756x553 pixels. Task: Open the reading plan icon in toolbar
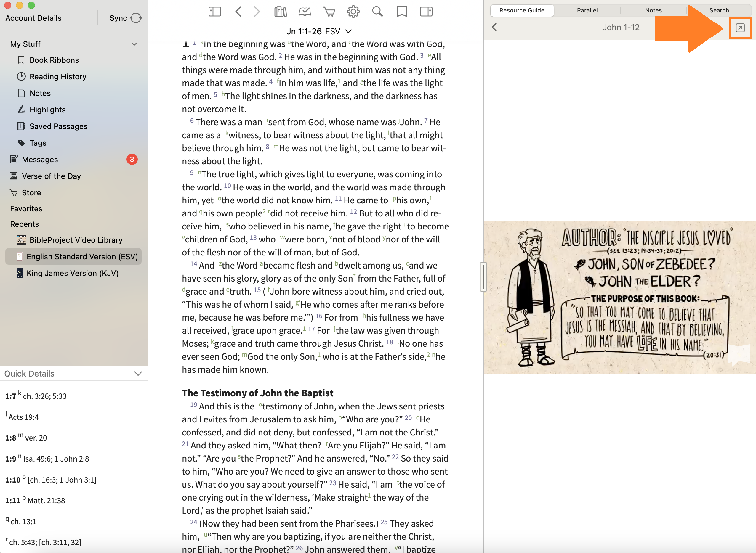pos(305,12)
